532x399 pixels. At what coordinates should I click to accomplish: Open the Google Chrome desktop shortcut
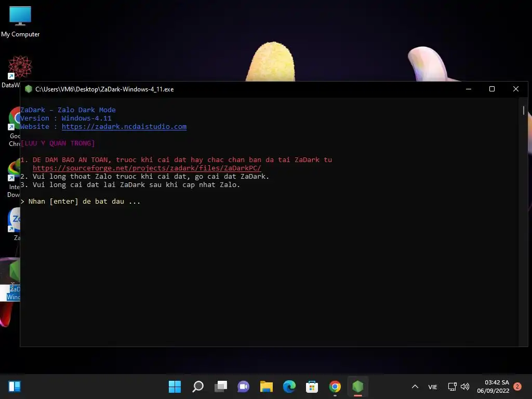(14, 126)
